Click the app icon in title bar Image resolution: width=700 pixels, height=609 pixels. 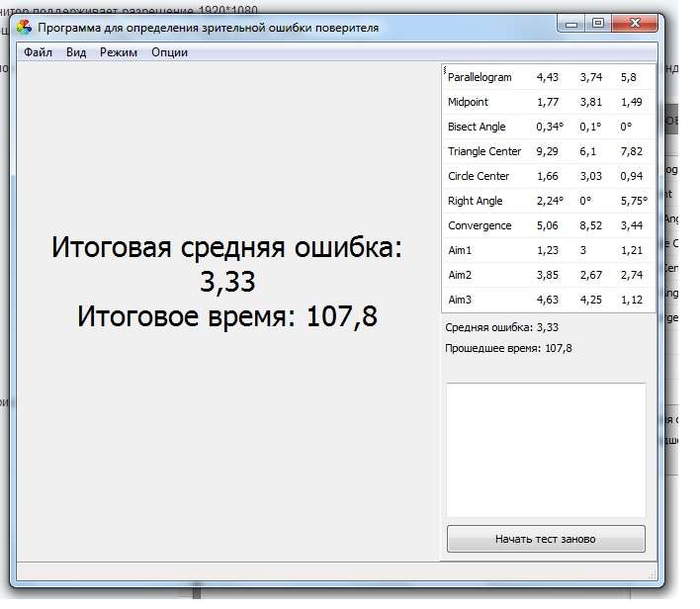25,28
